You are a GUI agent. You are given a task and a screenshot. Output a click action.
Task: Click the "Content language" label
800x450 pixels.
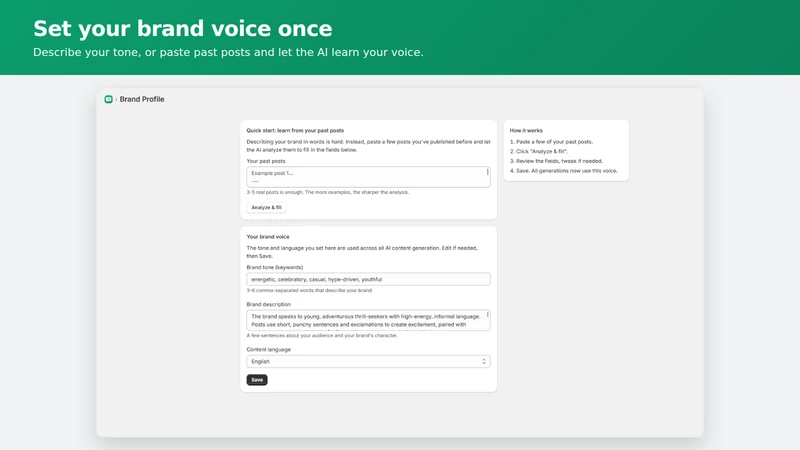coord(268,349)
